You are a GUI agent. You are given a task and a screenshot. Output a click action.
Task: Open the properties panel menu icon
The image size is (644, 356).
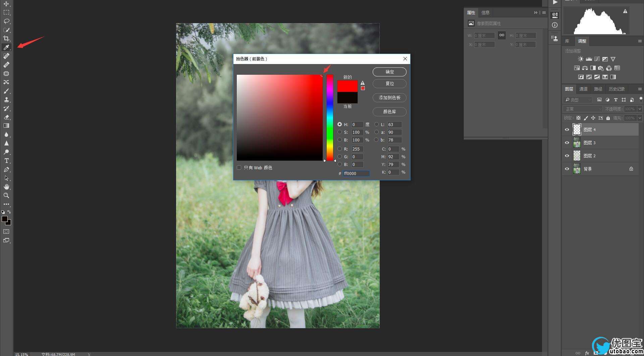544,13
